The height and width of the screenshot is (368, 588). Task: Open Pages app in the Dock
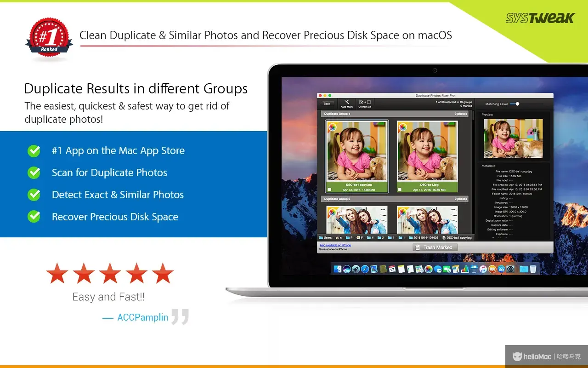tap(456, 269)
